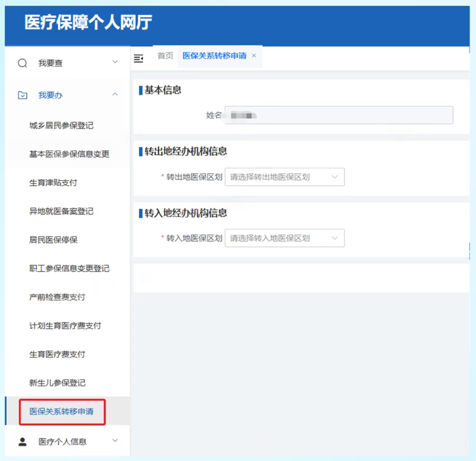The height and width of the screenshot is (461, 476).
Task: Switch to the 首页 tab
Action: tap(165, 56)
